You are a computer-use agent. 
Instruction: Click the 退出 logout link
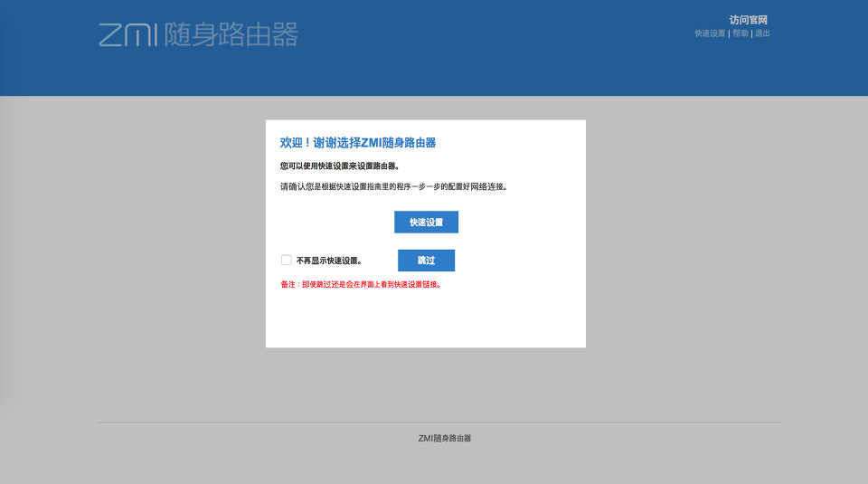tap(762, 33)
